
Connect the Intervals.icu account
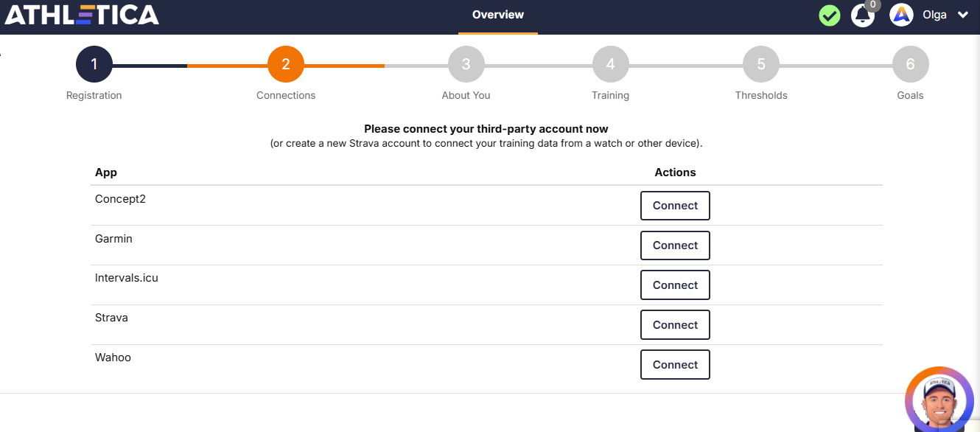point(675,285)
